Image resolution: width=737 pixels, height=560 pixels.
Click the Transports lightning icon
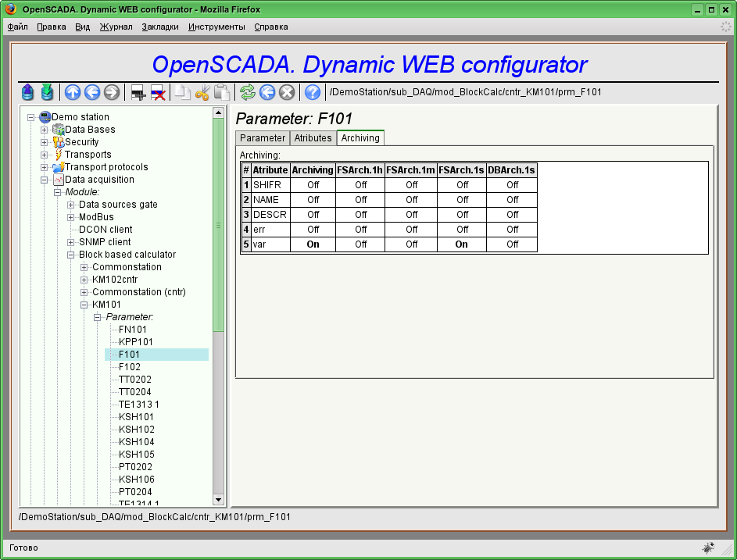tap(59, 154)
